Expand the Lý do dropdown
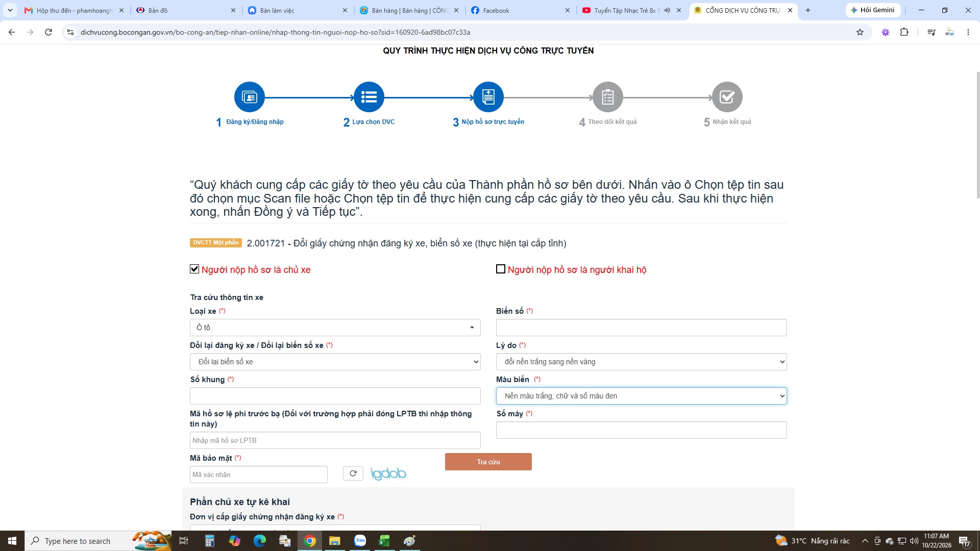Screen dimensions: 980x551 coord(641,362)
